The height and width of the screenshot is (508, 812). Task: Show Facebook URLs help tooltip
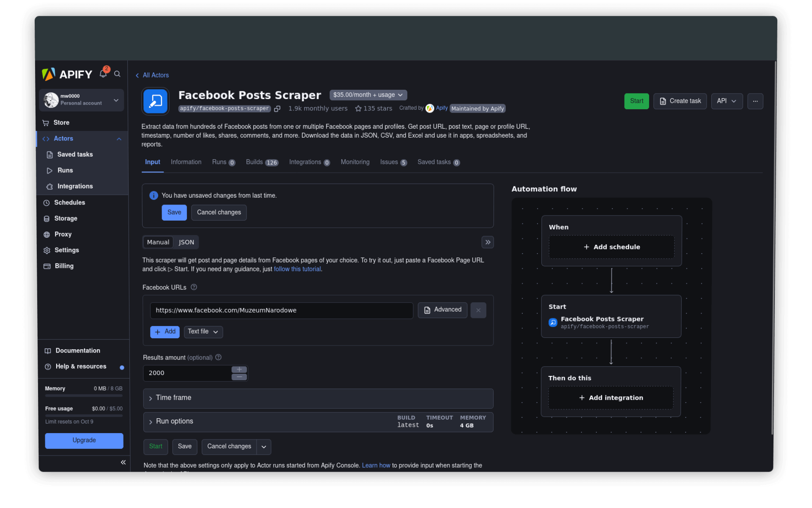pos(194,287)
